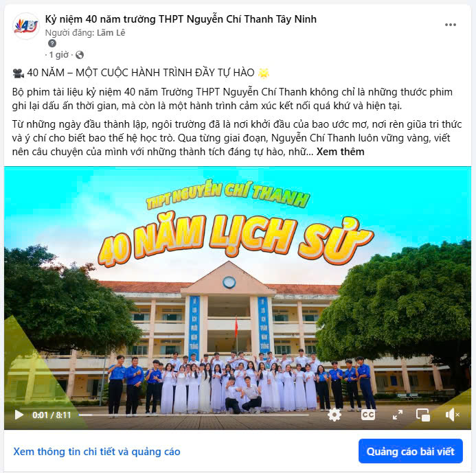Click the 1 giờ post timestamp
The width and height of the screenshot is (476, 473).
tap(59, 55)
